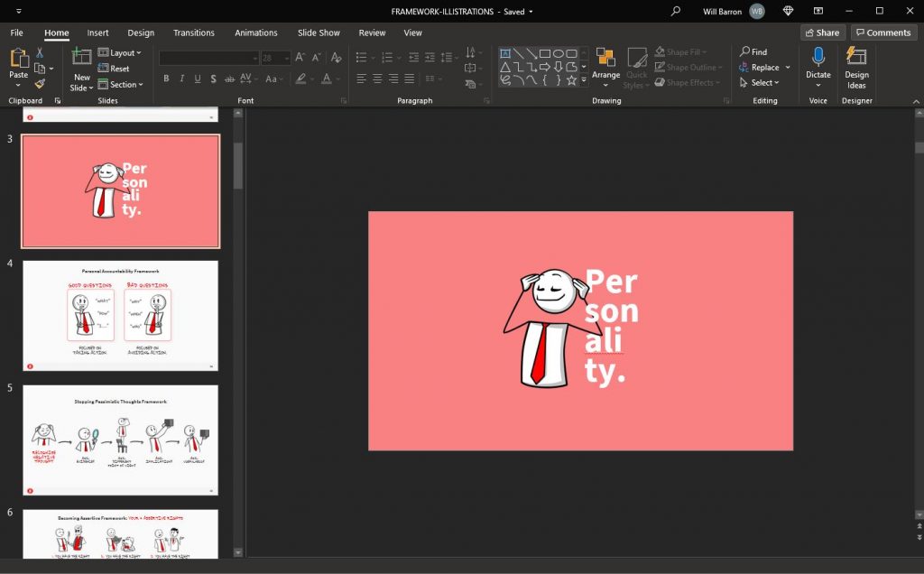The image size is (924, 574).
Task: Open the Slide Show tab
Action: click(319, 32)
